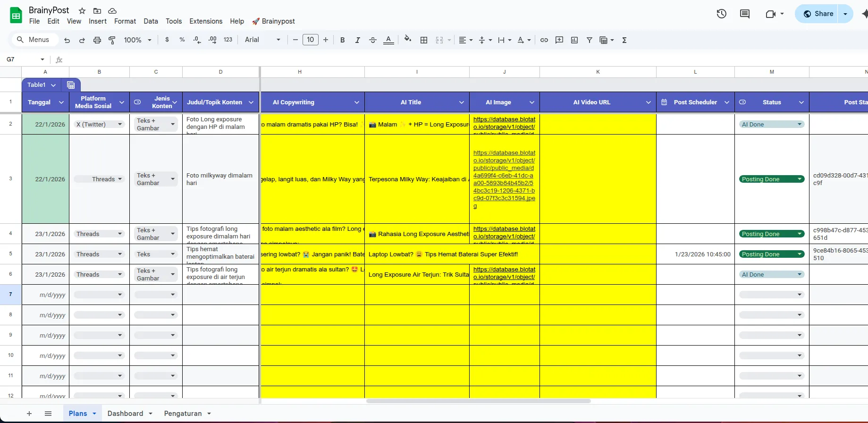Open the Brainypost custom menu

[273, 21]
